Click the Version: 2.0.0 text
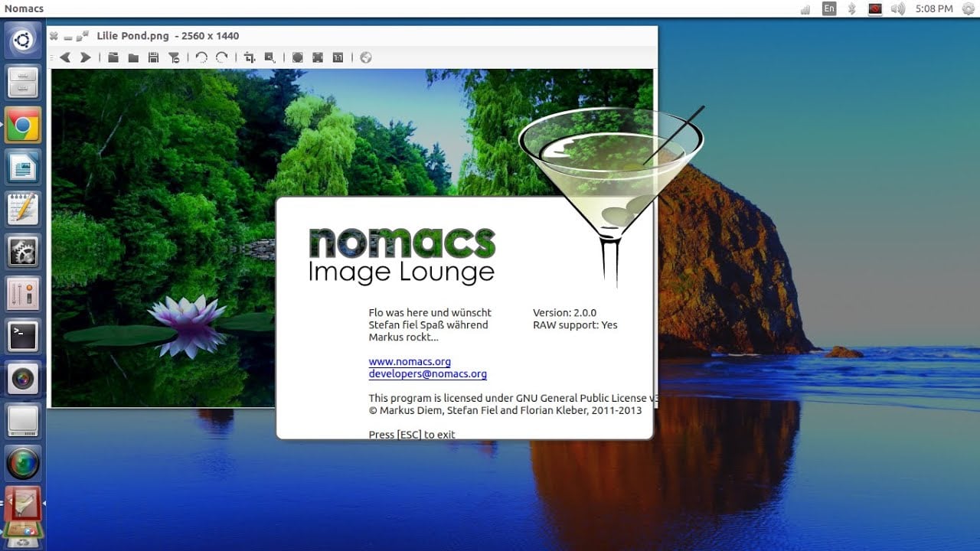The width and height of the screenshot is (980, 551). click(x=564, y=312)
